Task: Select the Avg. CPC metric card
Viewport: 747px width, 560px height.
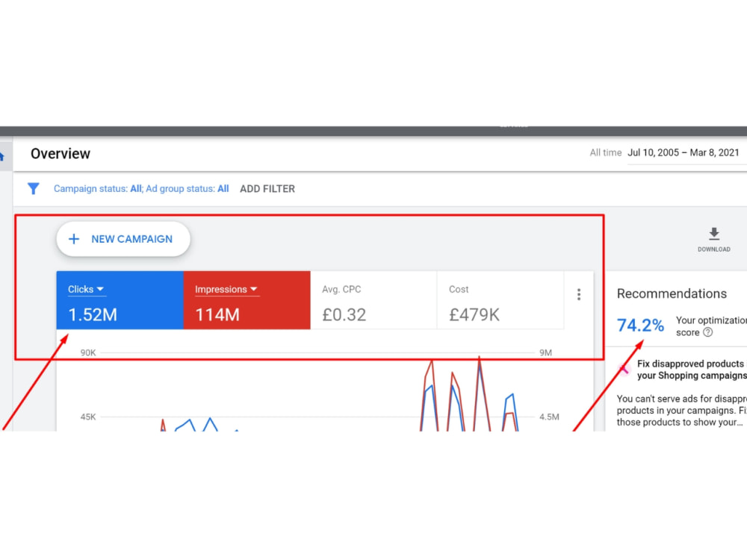Action: tap(373, 300)
